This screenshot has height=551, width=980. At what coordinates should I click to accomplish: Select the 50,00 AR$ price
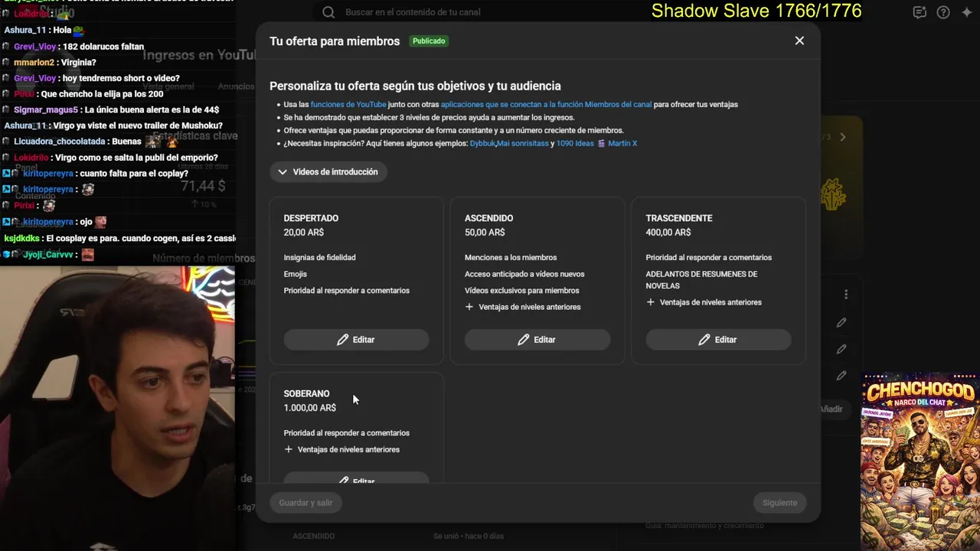tap(485, 233)
